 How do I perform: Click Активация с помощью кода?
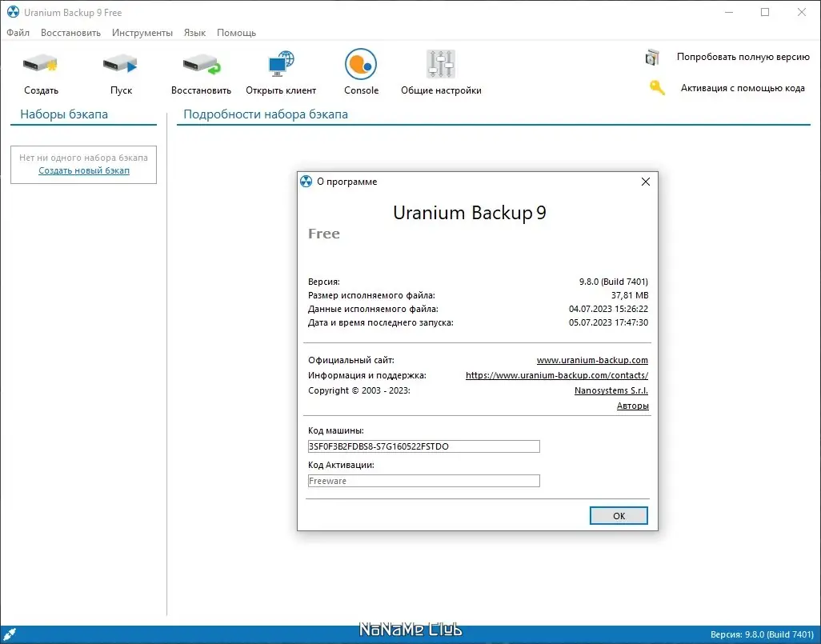(743, 88)
